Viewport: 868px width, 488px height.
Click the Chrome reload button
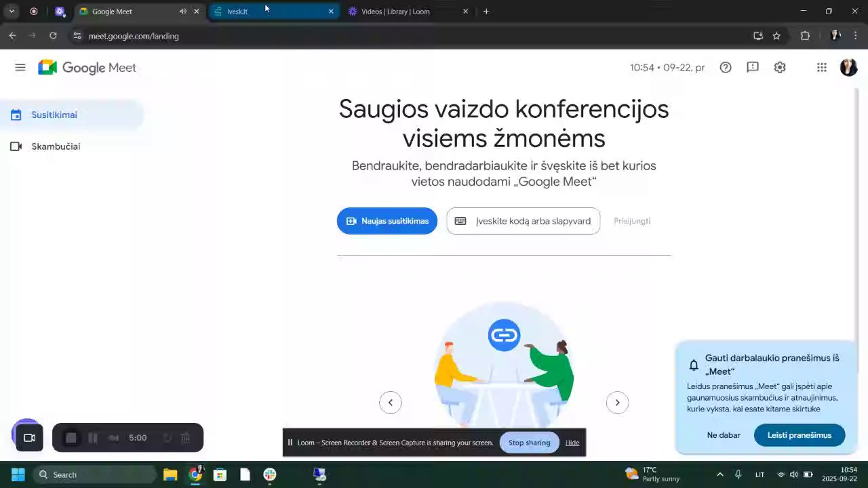[53, 36]
